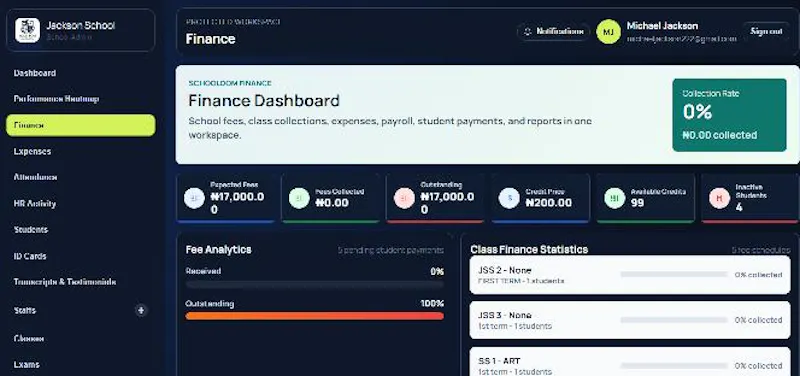Click JSS 3 collection progress bar
The width and height of the screenshot is (800, 376).
674,320
